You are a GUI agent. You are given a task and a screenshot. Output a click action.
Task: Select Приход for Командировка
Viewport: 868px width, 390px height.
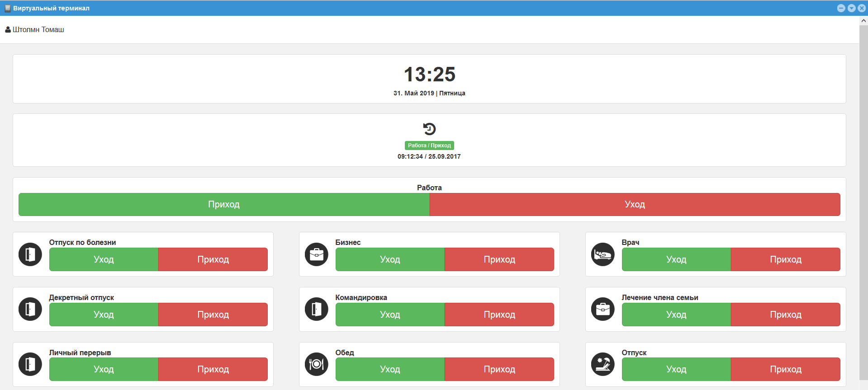tap(499, 315)
